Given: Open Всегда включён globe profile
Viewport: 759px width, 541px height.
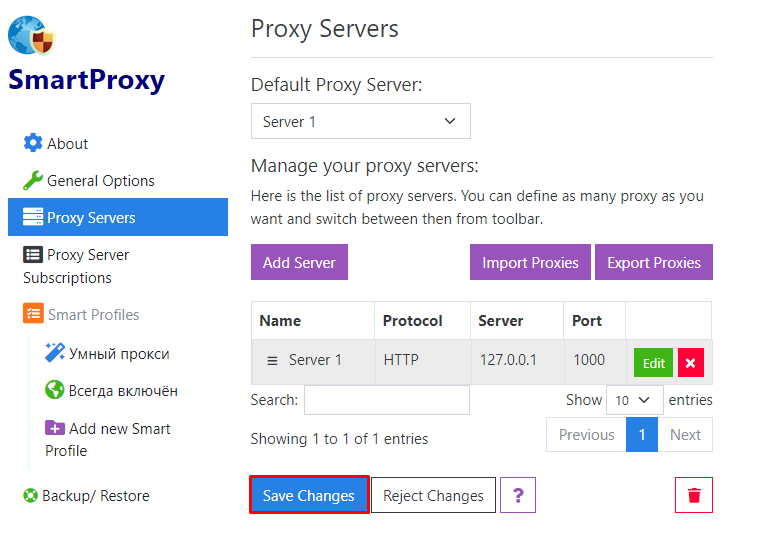Looking at the screenshot, I should click(54, 390).
